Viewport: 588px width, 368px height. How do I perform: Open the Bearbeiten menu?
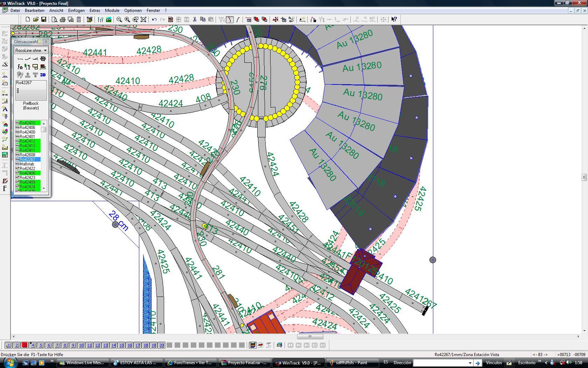pyautogui.click(x=34, y=11)
